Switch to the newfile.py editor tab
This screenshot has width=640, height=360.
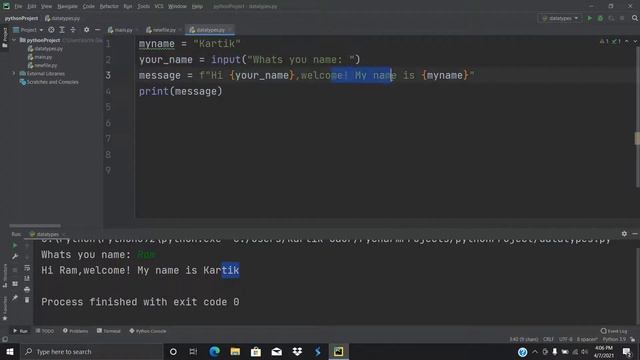coord(163,30)
